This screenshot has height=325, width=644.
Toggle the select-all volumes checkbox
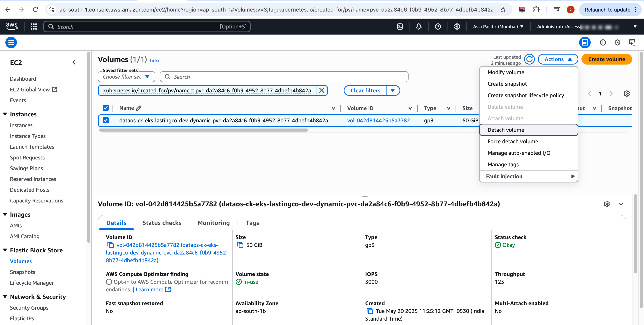(106, 108)
